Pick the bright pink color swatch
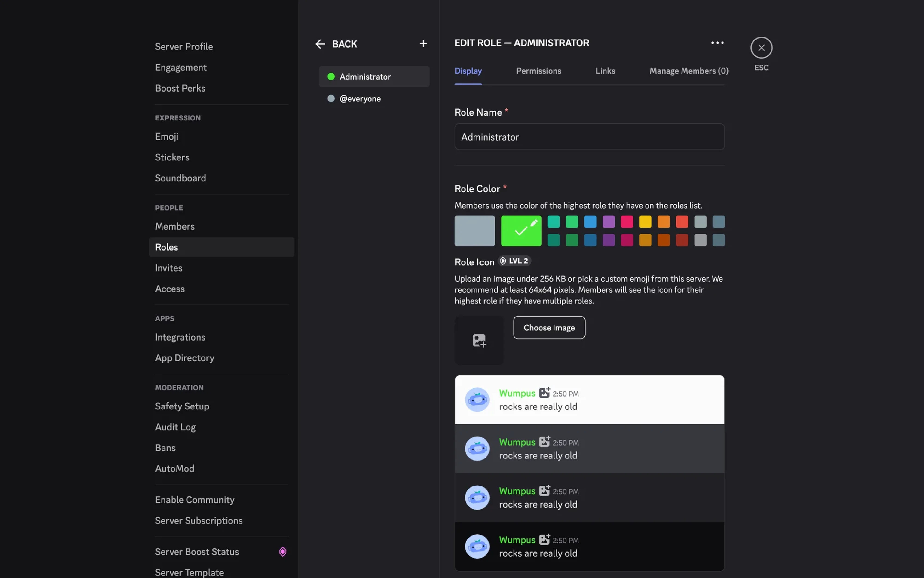Screen dimensions: 924x578 (x=627, y=222)
